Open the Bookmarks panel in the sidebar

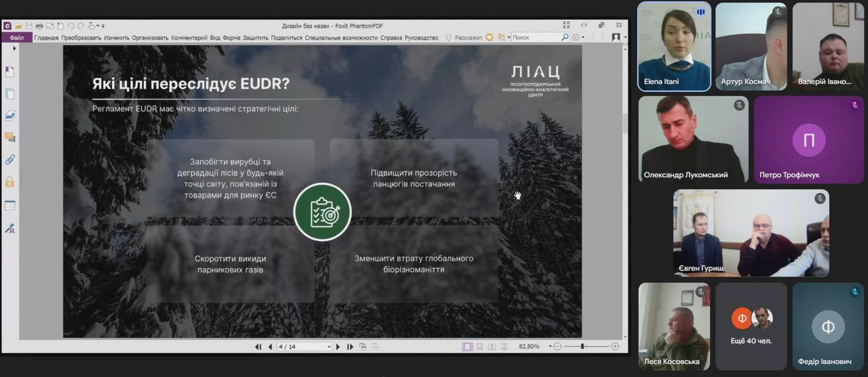(9, 72)
